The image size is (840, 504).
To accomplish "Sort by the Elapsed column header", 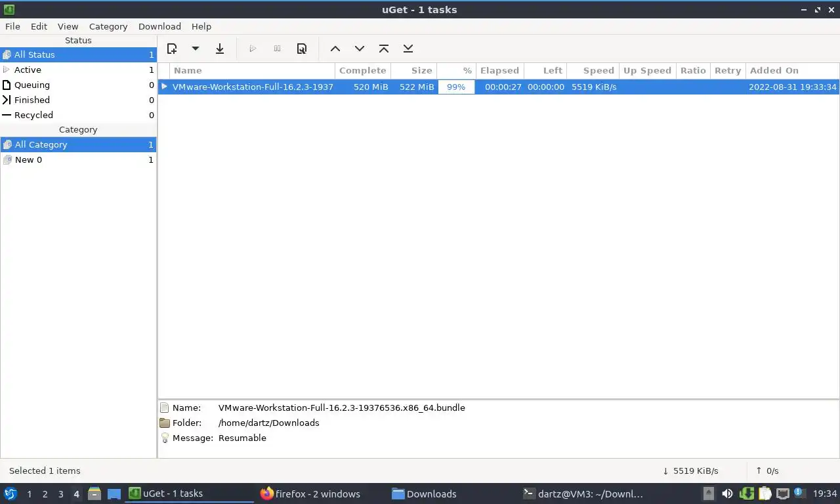I will [x=499, y=70].
